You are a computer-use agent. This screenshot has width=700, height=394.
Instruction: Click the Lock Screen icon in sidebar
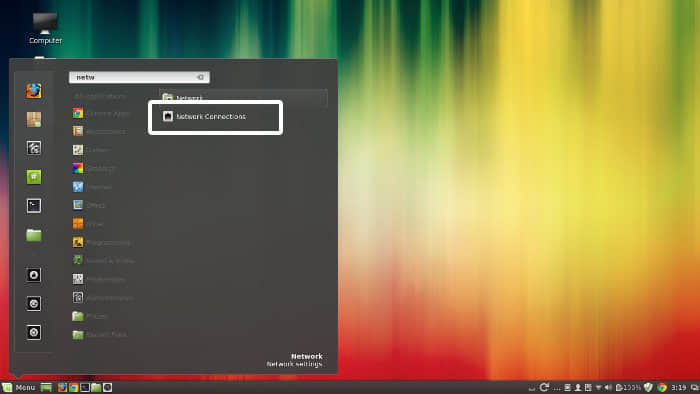pyautogui.click(x=33, y=275)
